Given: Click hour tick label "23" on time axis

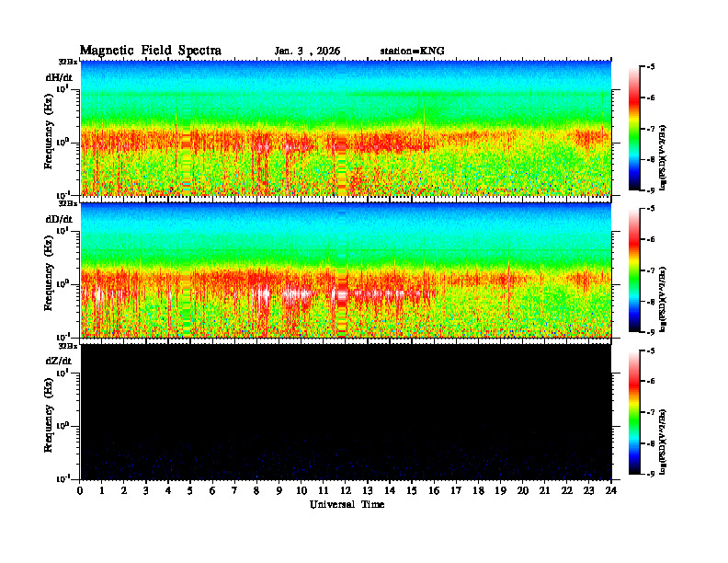Looking at the screenshot, I should (x=588, y=490).
